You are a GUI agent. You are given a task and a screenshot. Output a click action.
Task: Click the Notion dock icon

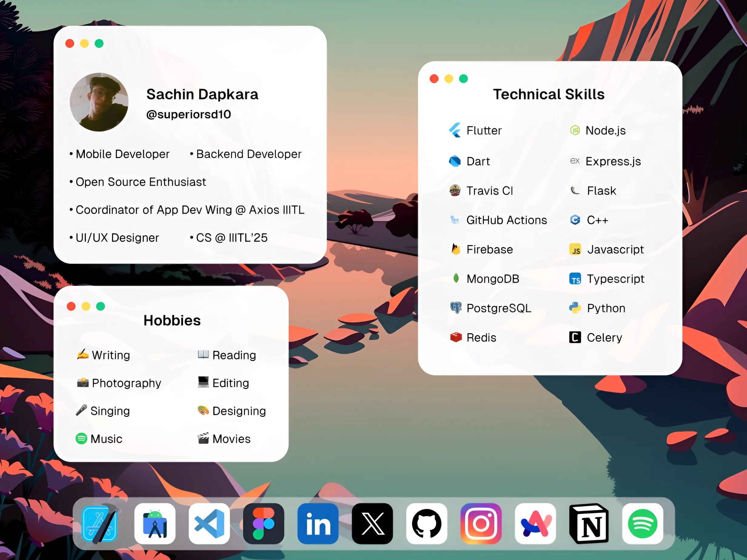[x=589, y=524]
